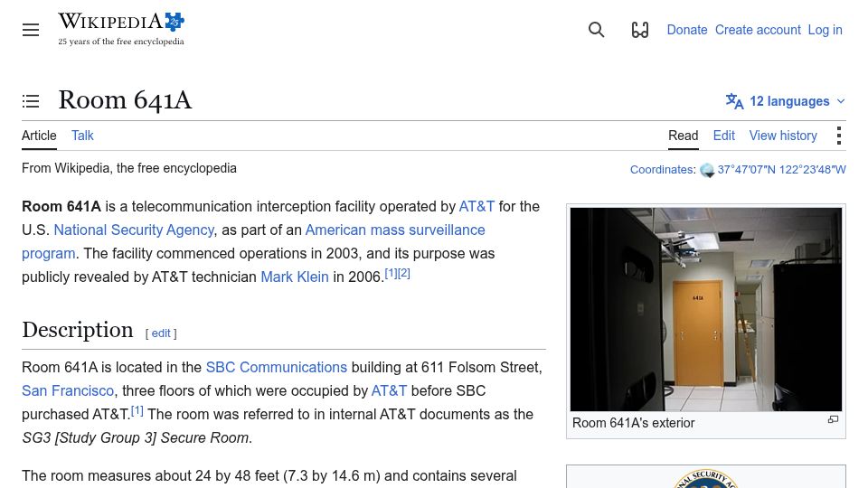This screenshot has height=488, width=868.
Task: Click the NSA seal image
Action: (706, 479)
